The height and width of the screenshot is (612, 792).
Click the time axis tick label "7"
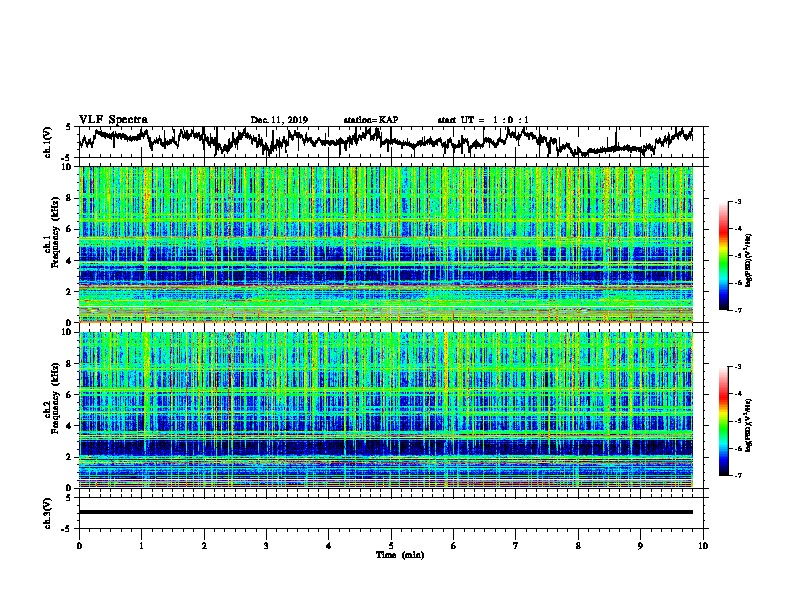pos(516,546)
